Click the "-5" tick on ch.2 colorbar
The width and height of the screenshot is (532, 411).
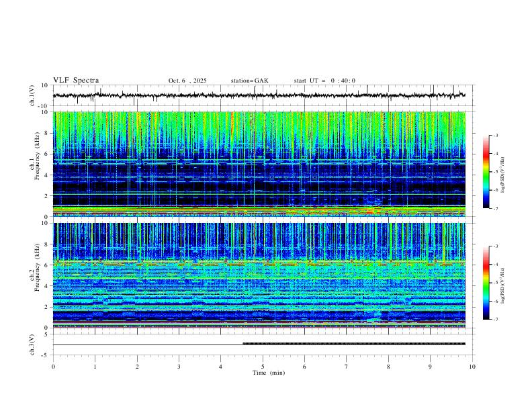pyautogui.click(x=495, y=283)
